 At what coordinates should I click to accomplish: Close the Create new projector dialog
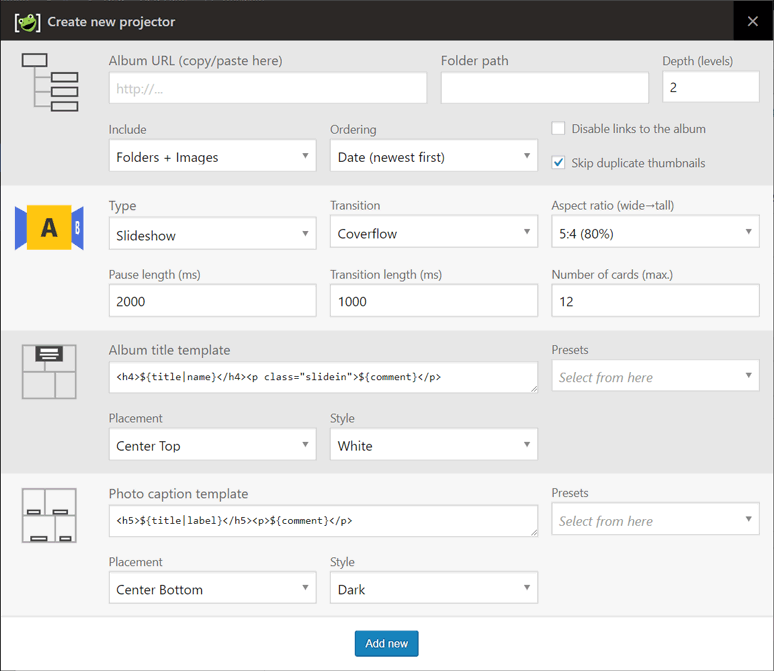click(753, 21)
